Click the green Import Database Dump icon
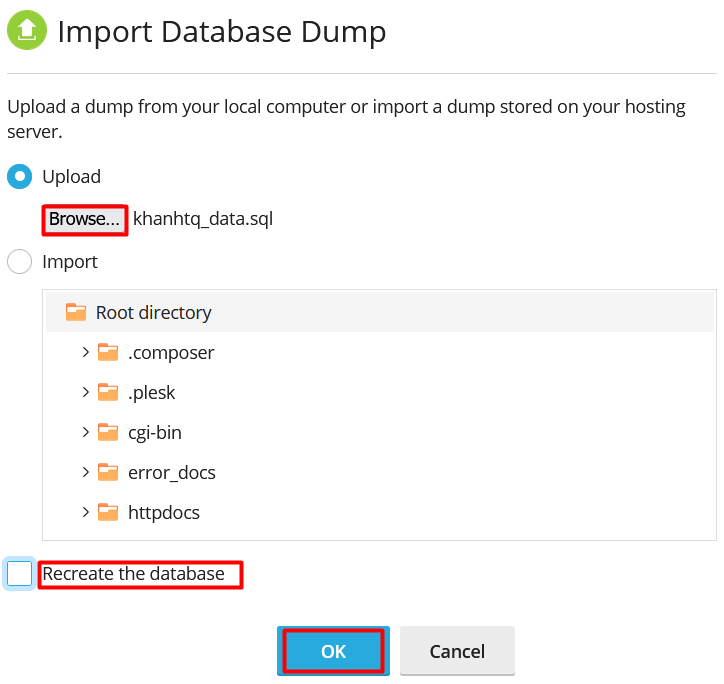This screenshot has width=724, height=684. coord(27,31)
